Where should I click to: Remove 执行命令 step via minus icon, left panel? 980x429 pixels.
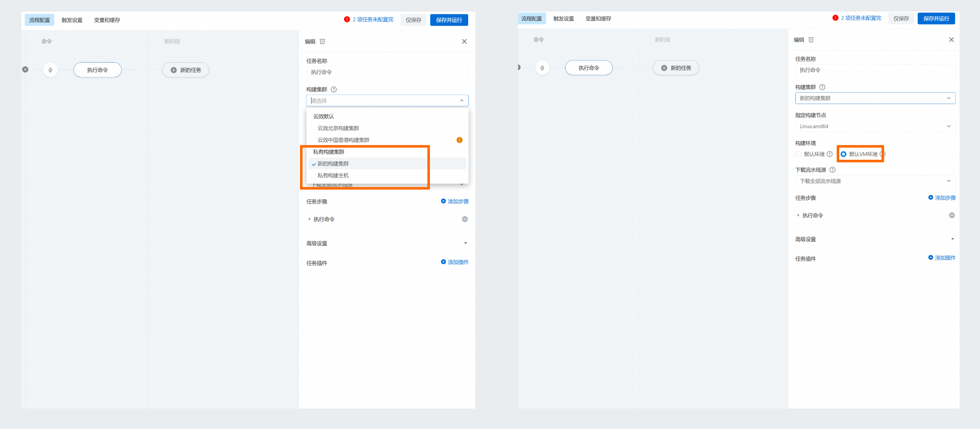[465, 219]
